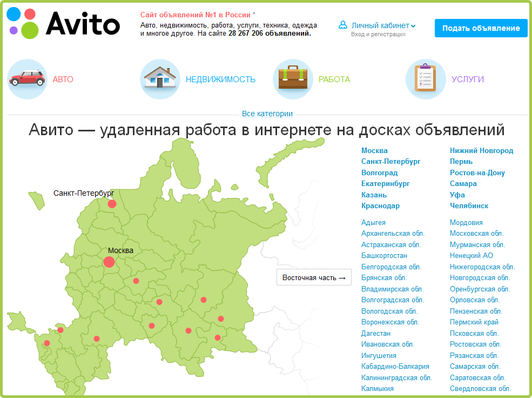Screen dimensions: 532x398
Task: Click the Avito logo
Action: [x=63, y=23]
